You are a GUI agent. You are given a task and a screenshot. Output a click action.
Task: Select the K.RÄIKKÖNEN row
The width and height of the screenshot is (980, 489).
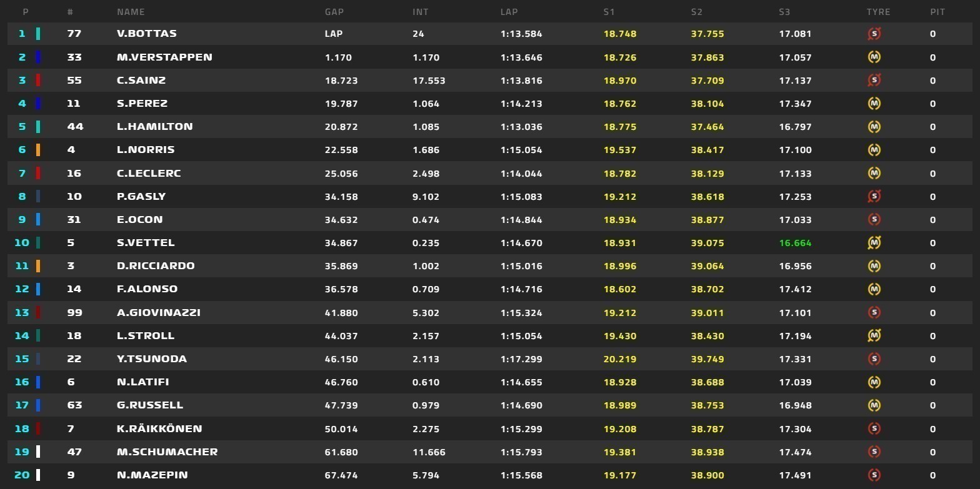[490, 428]
